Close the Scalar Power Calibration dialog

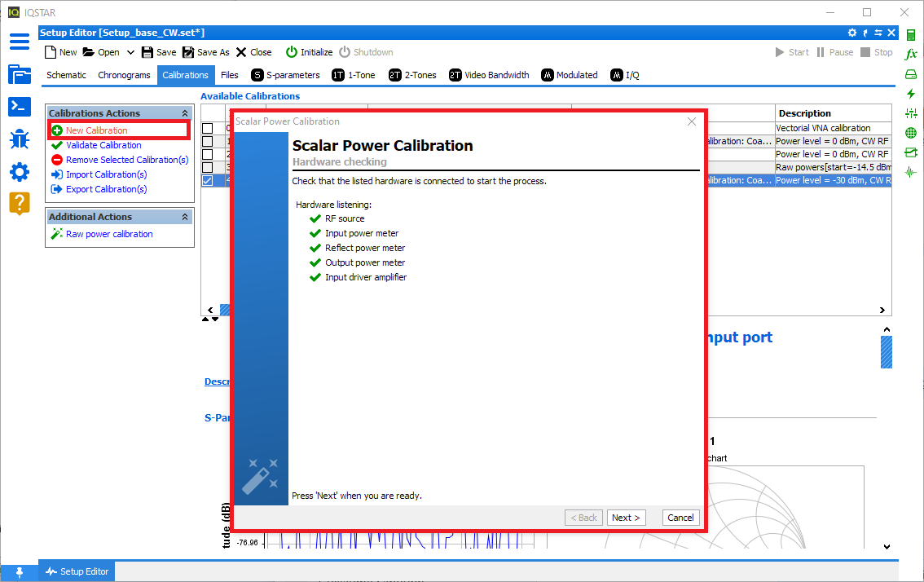692,121
